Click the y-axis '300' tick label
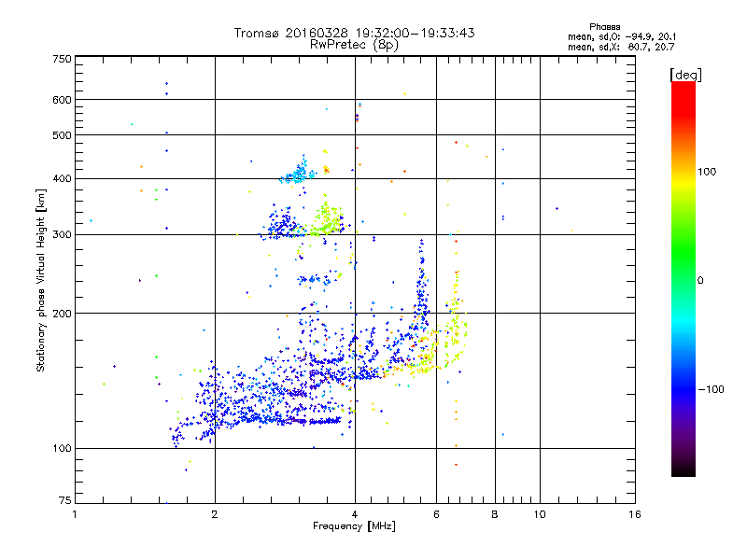 62,235
